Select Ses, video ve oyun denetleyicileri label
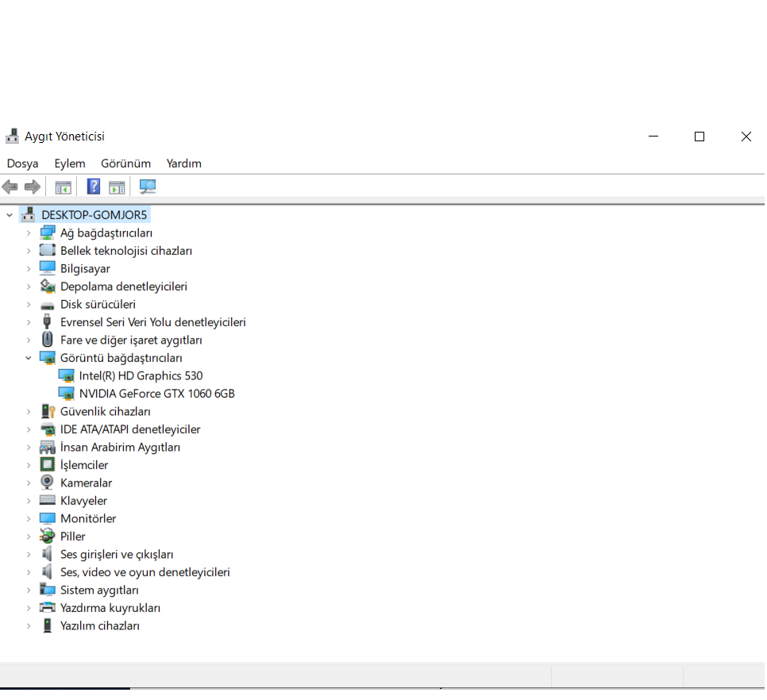The height and width of the screenshot is (700, 767). tap(145, 572)
